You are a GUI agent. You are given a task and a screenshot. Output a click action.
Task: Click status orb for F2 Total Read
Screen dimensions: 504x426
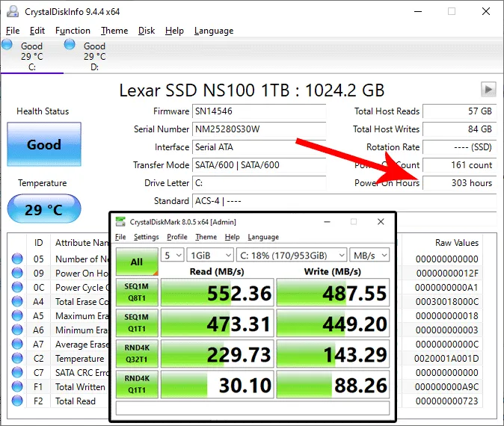[17, 401]
